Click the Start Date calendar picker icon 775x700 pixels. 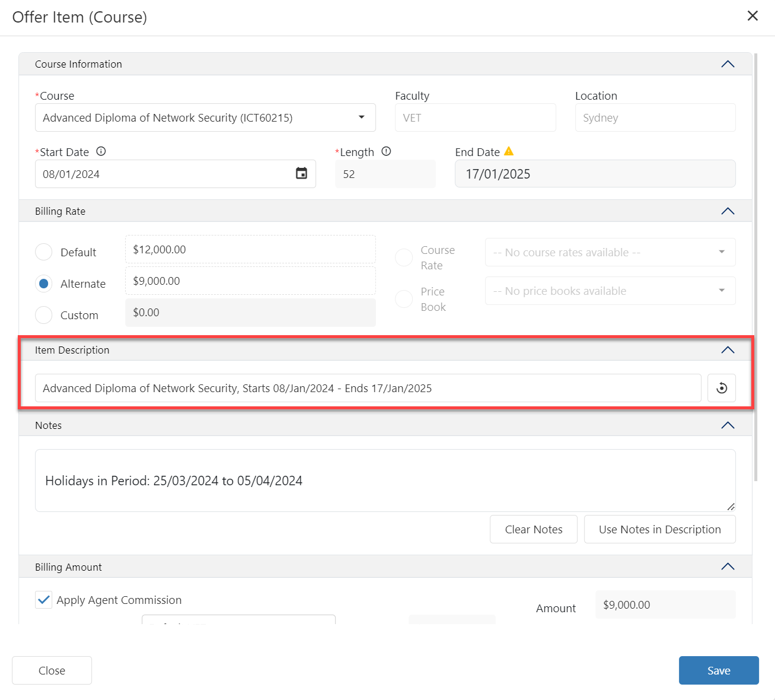pos(301,174)
